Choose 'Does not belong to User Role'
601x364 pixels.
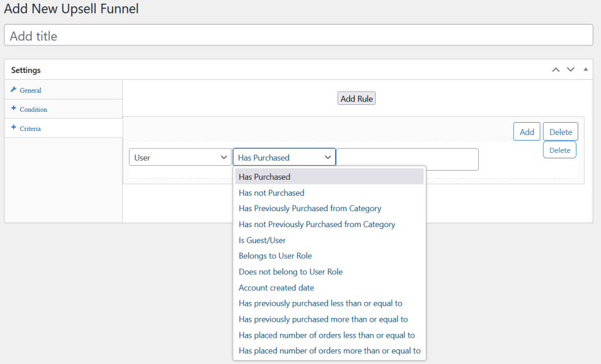click(x=290, y=272)
